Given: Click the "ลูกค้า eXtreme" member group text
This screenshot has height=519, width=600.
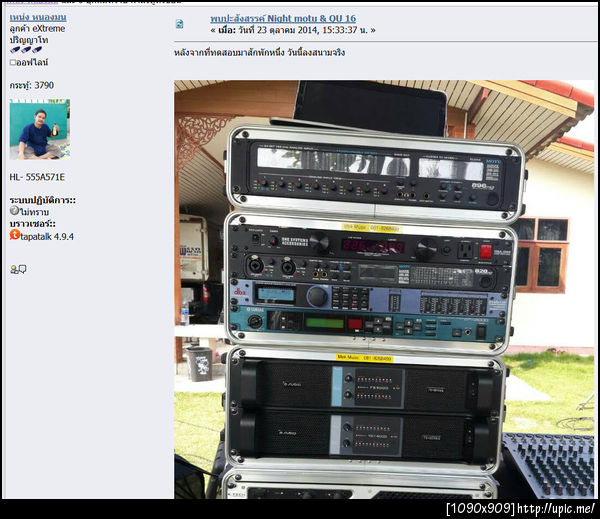Looking at the screenshot, I should click(37, 29).
